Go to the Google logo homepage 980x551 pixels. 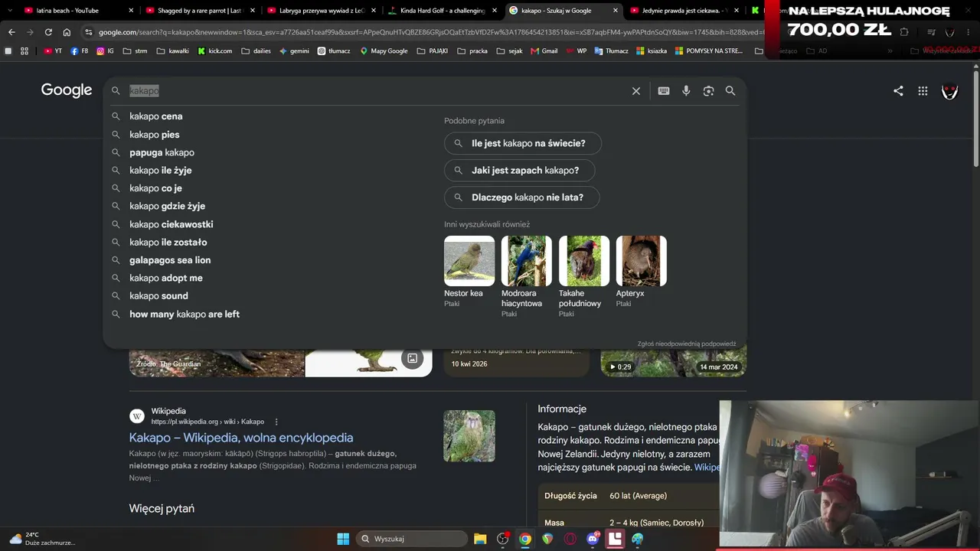[67, 90]
